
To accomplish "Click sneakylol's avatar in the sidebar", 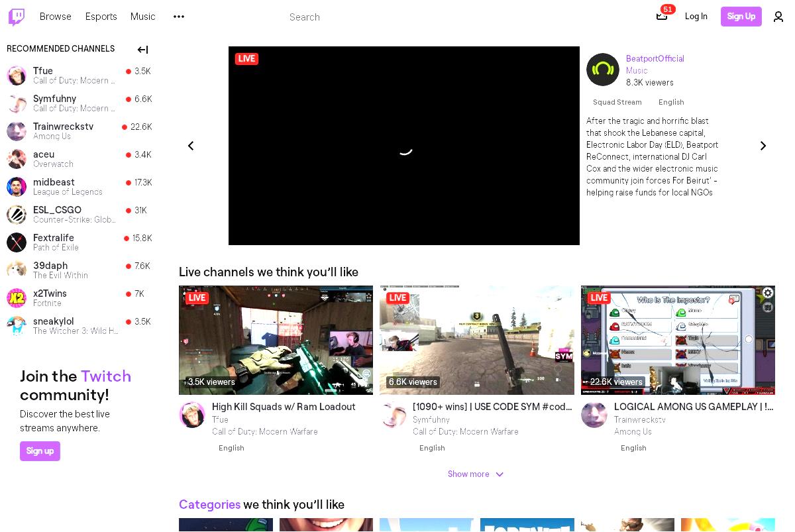I will (x=17, y=326).
